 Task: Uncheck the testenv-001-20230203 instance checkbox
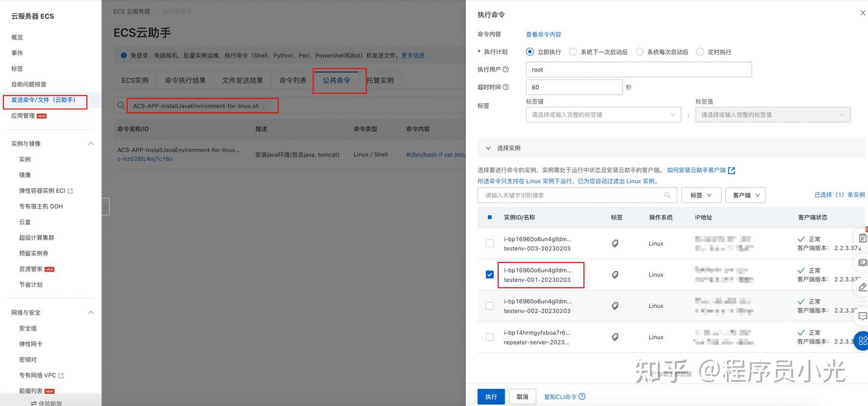click(489, 274)
